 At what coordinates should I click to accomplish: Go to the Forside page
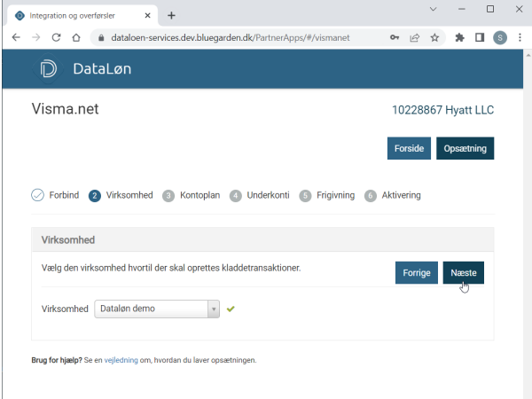[x=409, y=148]
